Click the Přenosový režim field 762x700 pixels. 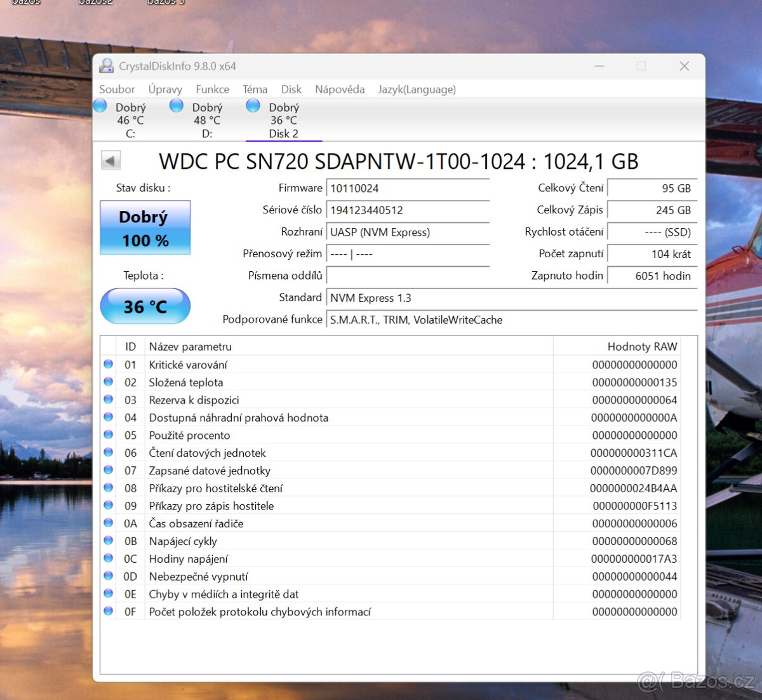click(x=408, y=253)
